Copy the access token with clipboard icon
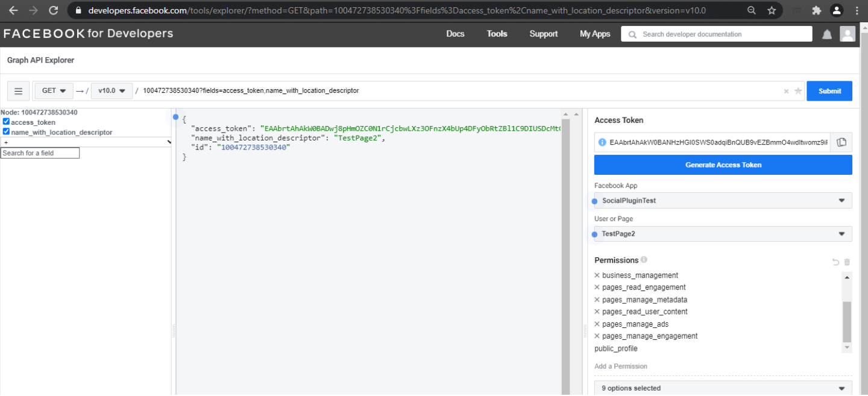Screen dimensions: 868x396 point(841,142)
